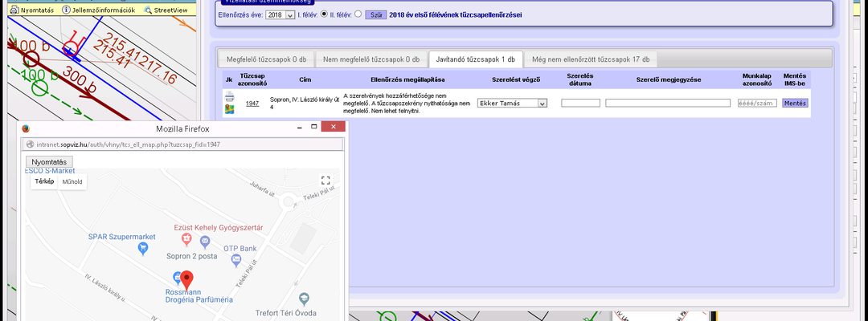Click the printer icon in the Jk column
Image resolution: width=868 pixels, height=321 pixels.
(x=229, y=97)
